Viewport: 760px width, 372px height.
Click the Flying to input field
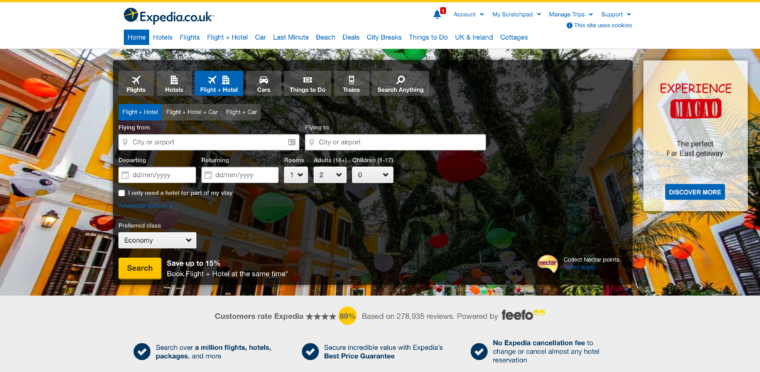click(x=395, y=142)
